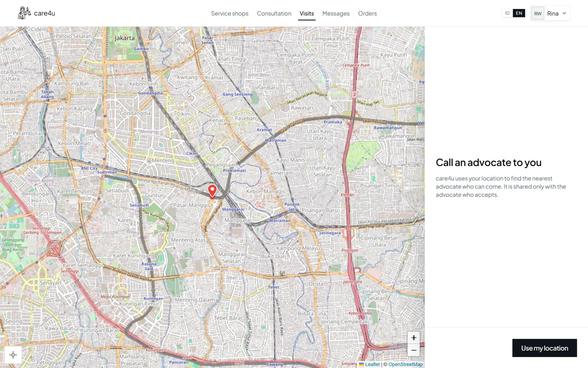This screenshot has height=368, width=588.
Task: Select the Visits tab
Action: point(307,13)
